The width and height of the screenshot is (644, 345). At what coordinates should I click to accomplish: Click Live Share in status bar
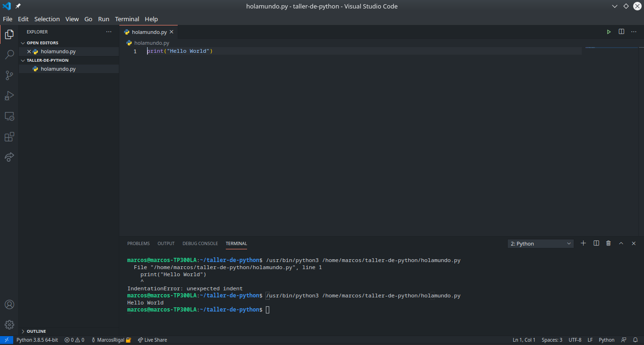[x=152, y=340]
